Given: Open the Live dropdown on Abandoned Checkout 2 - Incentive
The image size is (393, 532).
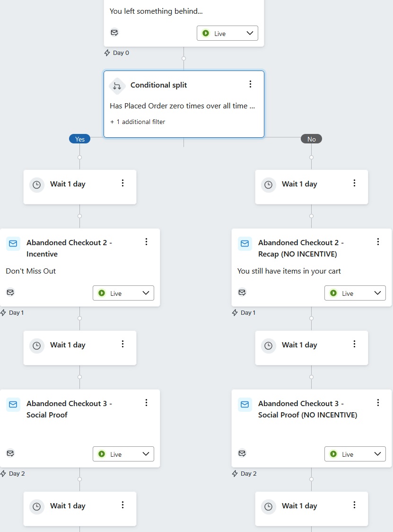Looking at the screenshot, I should pos(123,293).
